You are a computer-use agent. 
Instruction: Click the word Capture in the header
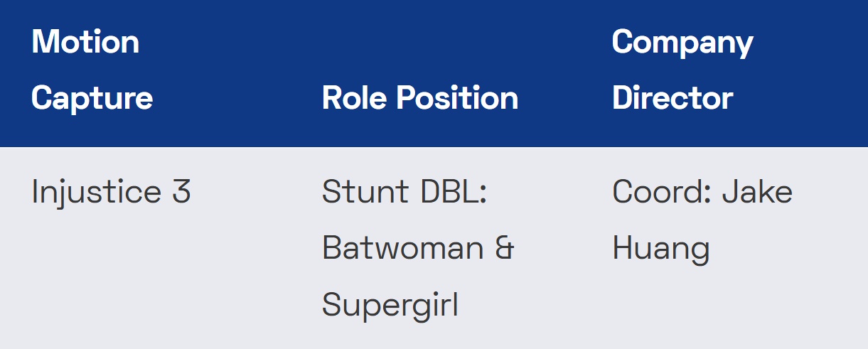[x=92, y=98]
